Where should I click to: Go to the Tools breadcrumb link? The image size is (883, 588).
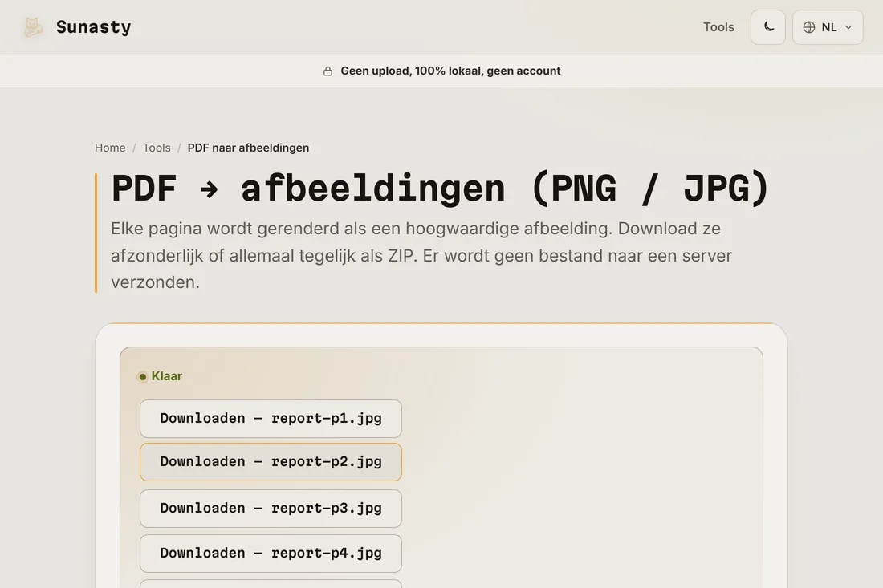(x=157, y=148)
